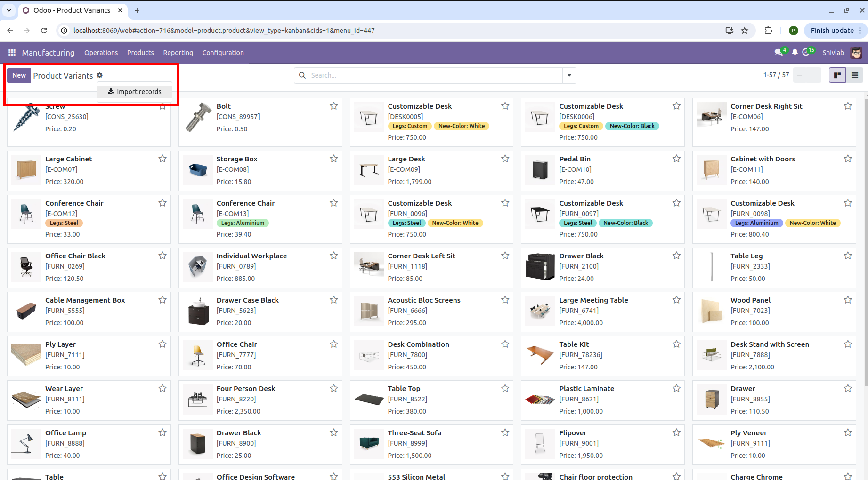The width and height of the screenshot is (868, 480).
Task: Star the Office Chair Black product
Action: (162, 256)
